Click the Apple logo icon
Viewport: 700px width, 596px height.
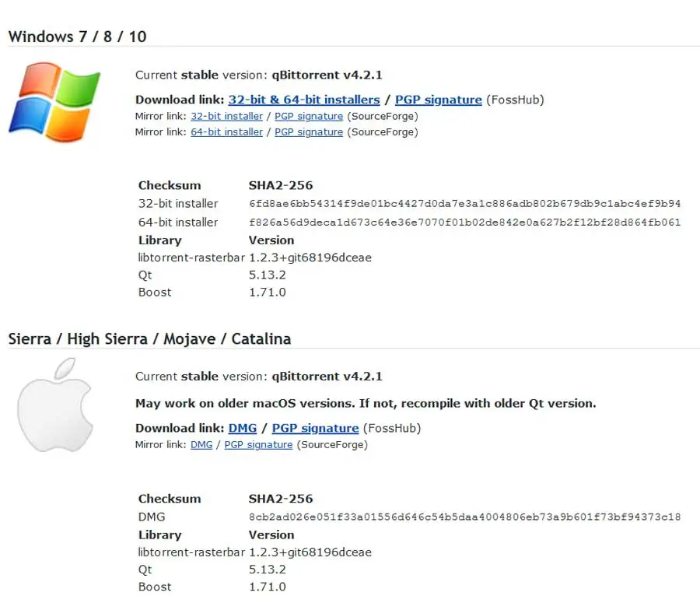[x=54, y=405]
